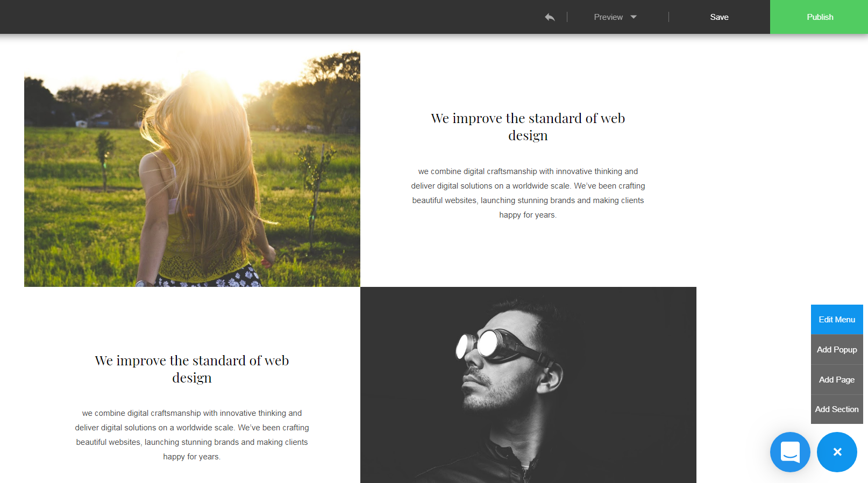Close the floating menu with X button

point(837,452)
